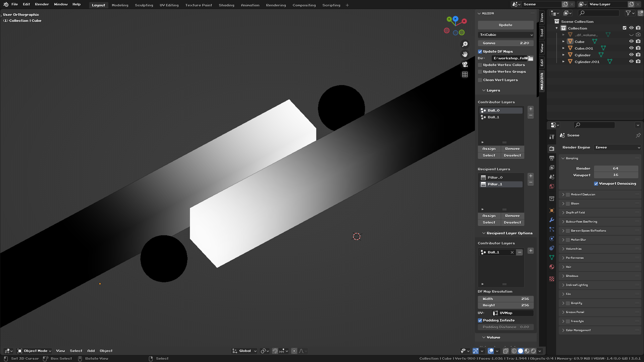Enable the Update Vertex Colors checkbox
The height and width of the screenshot is (362, 644).
click(x=480, y=65)
